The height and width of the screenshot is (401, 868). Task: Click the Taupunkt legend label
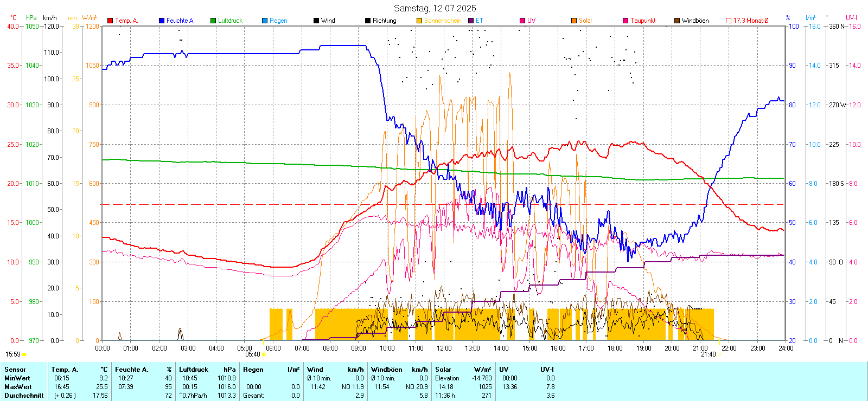[x=643, y=21]
